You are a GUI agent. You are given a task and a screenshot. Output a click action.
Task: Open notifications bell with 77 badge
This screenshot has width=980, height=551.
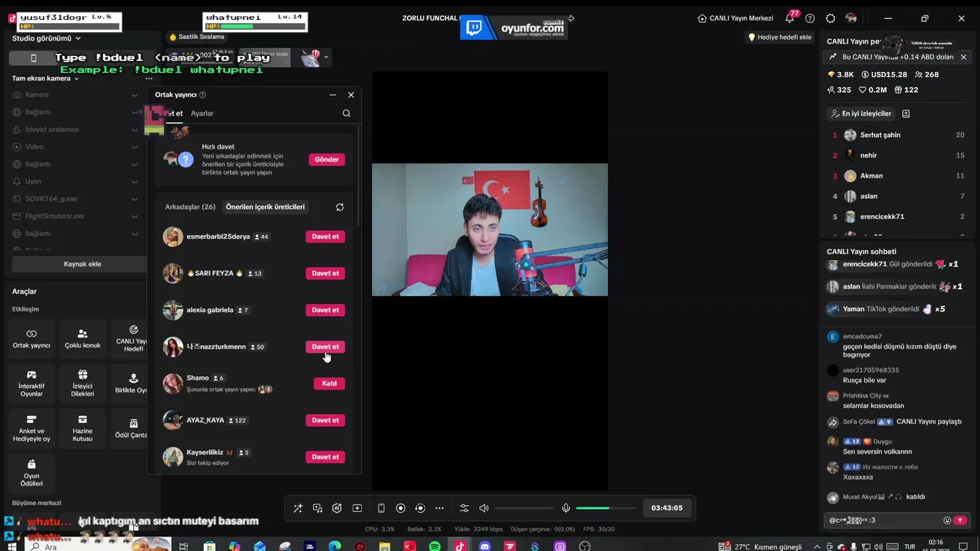790,18
